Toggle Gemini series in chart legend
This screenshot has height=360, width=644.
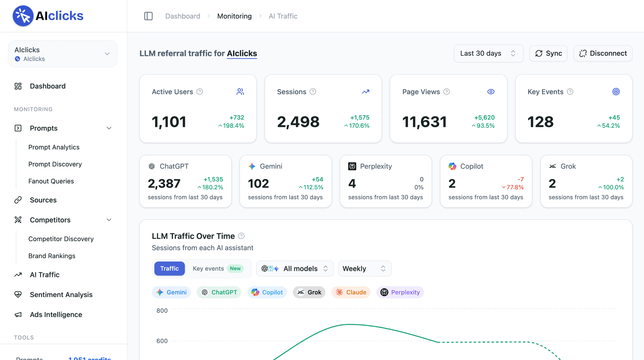pos(171,292)
